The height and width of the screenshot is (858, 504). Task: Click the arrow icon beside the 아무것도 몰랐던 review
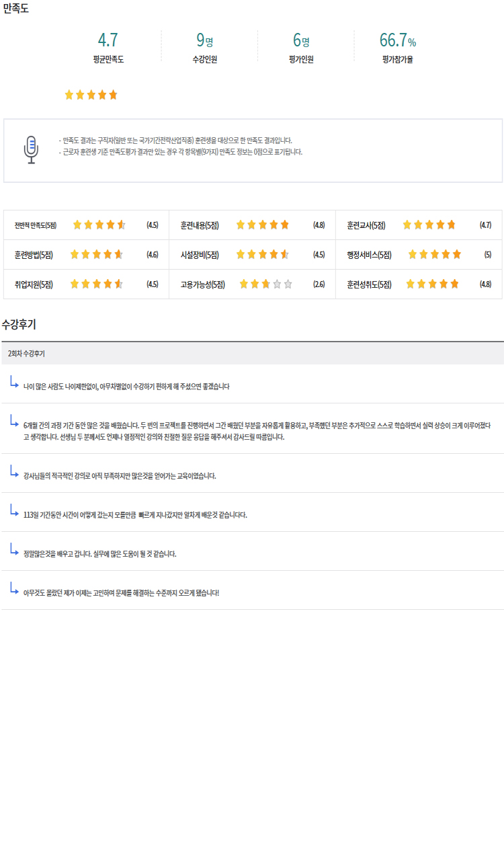pos(14,588)
